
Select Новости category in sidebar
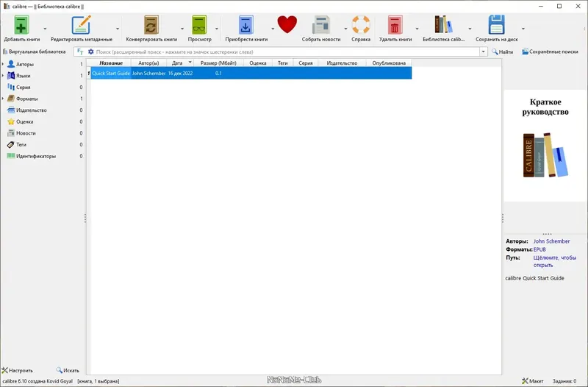click(x=26, y=133)
